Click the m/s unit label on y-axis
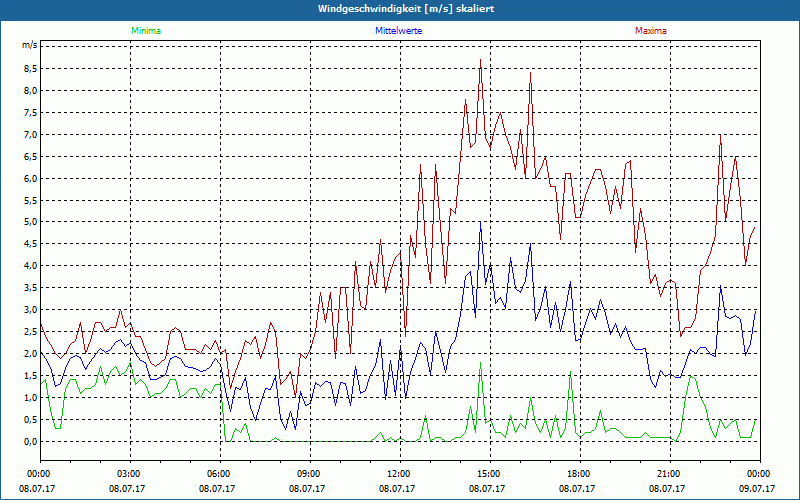800x500 pixels. coord(29,45)
